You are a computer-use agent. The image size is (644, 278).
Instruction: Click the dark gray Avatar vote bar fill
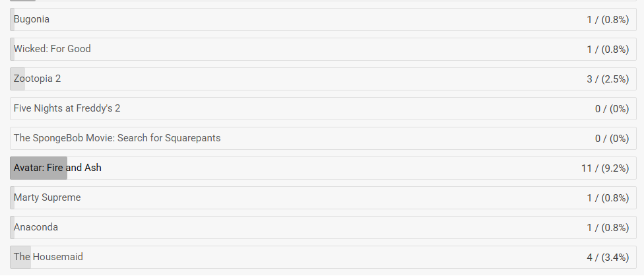(39, 168)
